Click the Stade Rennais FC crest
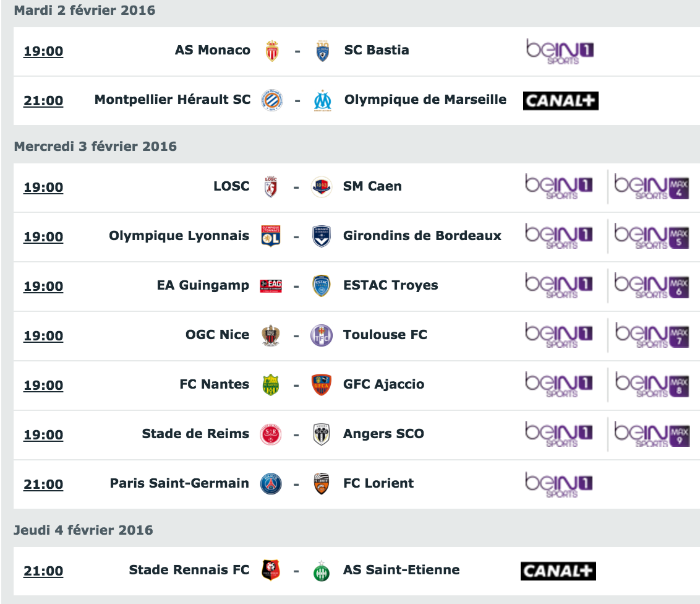 (x=270, y=570)
